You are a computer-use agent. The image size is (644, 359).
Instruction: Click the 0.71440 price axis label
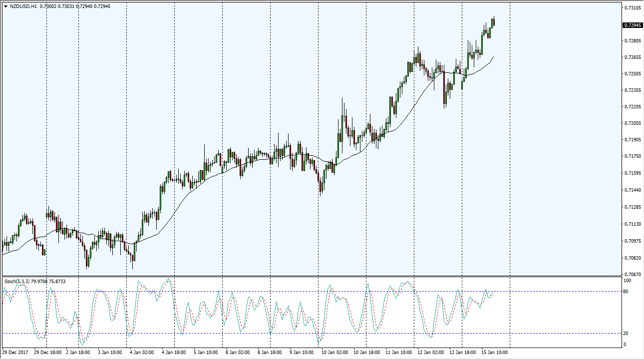tap(633, 190)
